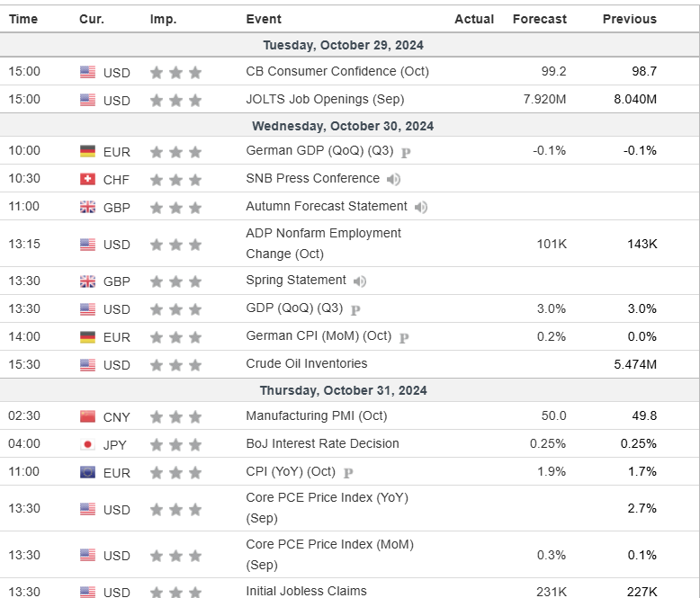Click the Imp. column header
700x598 pixels.
164,19
